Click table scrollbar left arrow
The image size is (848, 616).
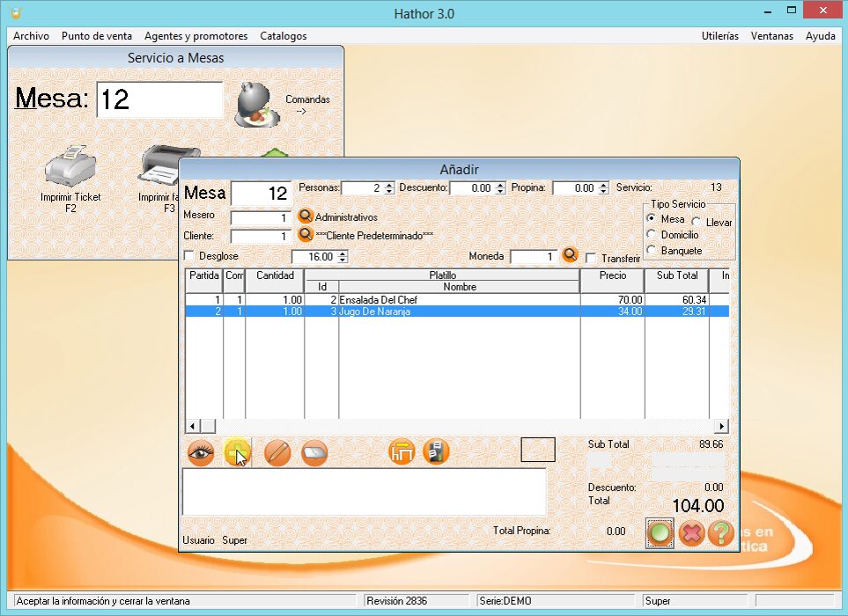coord(192,426)
